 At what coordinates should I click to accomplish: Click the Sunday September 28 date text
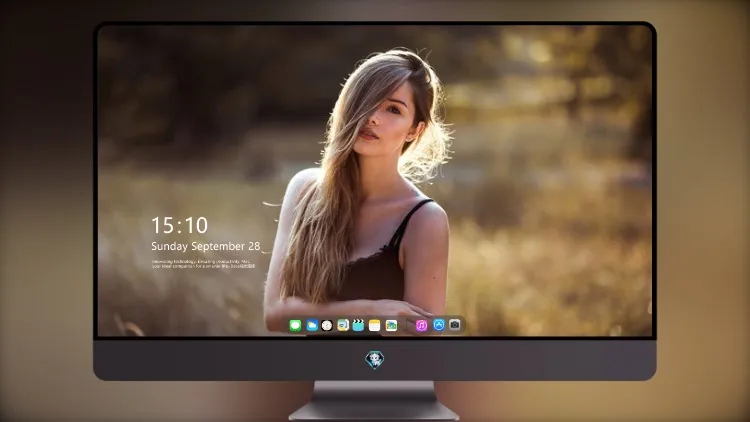click(x=206, y=246)
